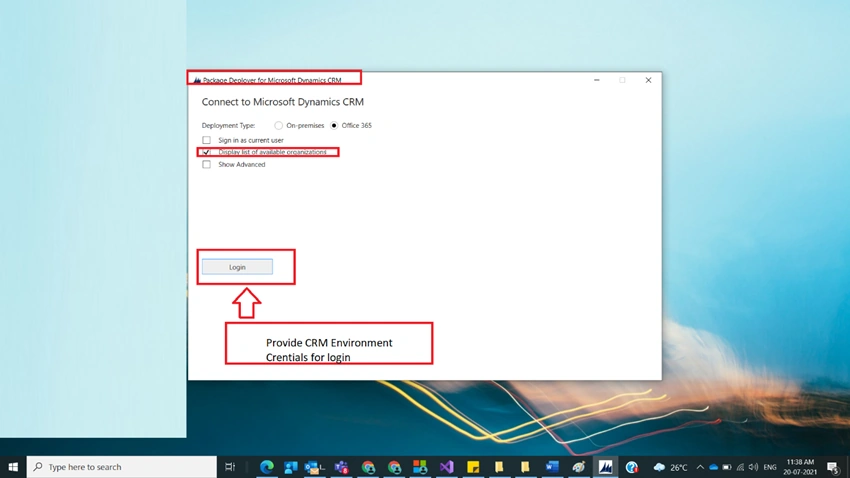
Task: Open the clock showing 11:38 AM
Action: tap(800, 467)
